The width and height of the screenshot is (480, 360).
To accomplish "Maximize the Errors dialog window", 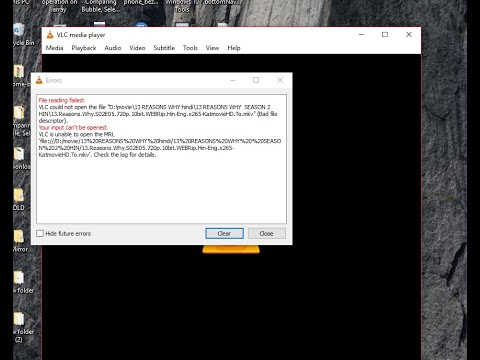I will (256, 80).
